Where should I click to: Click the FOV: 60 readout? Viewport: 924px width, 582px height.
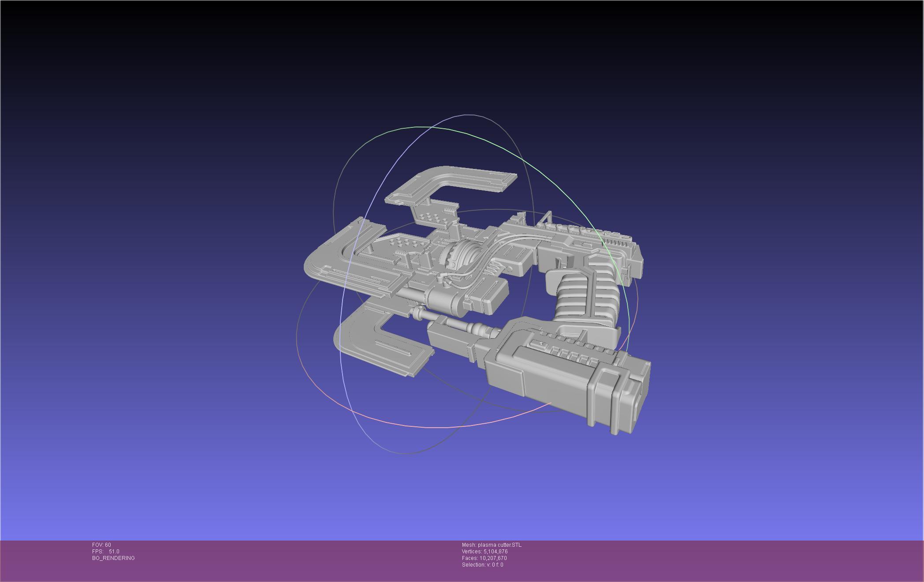(x=101, y=545)
